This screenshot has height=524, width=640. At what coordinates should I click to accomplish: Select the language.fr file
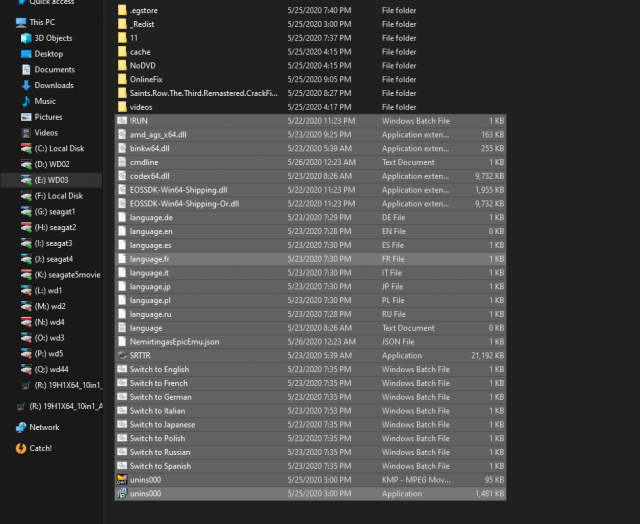(151, 258)
